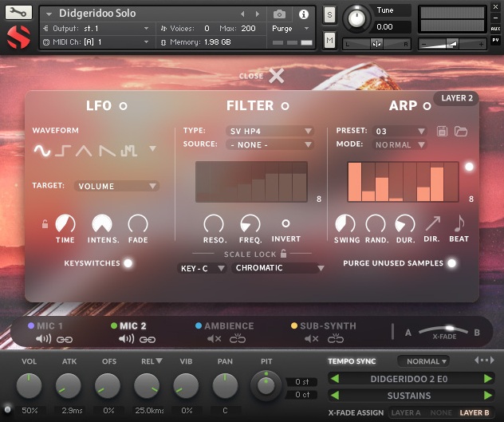Open the filter SOURCE dropdown
504x422 pixels.
pos(270,144)
